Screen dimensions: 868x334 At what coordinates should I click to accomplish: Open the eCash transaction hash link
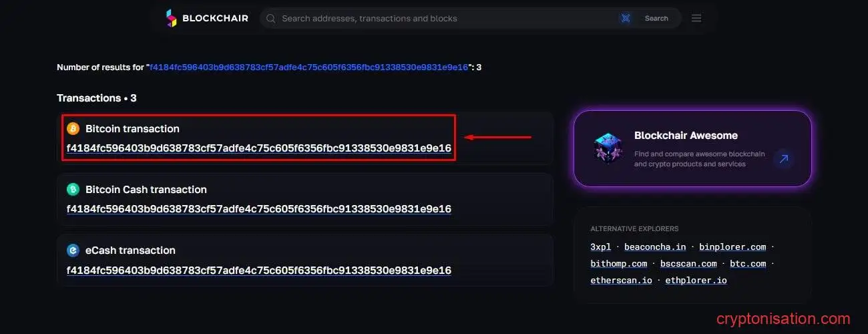(x=259, y=271)
